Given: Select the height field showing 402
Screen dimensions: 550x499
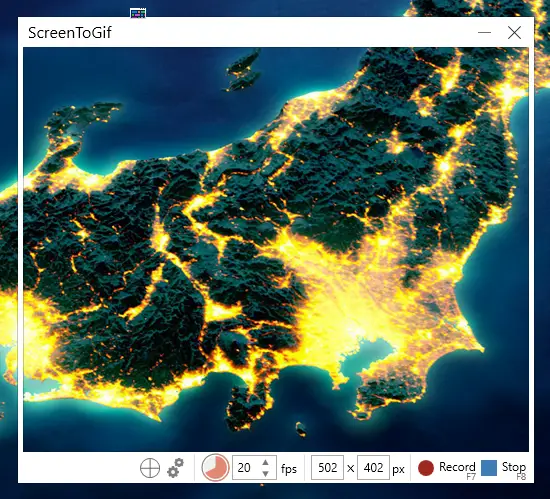Looking at the screenshot, I should point(373,467).
